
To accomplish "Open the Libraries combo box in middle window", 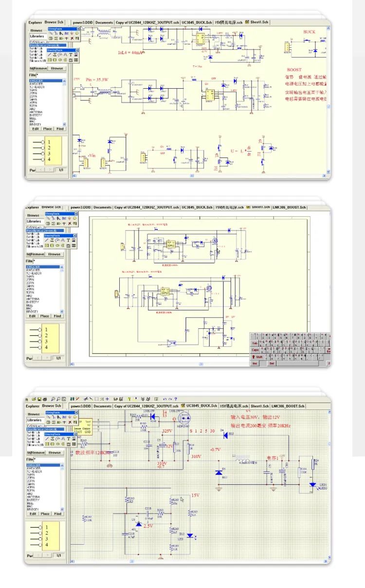I will 34,221.
